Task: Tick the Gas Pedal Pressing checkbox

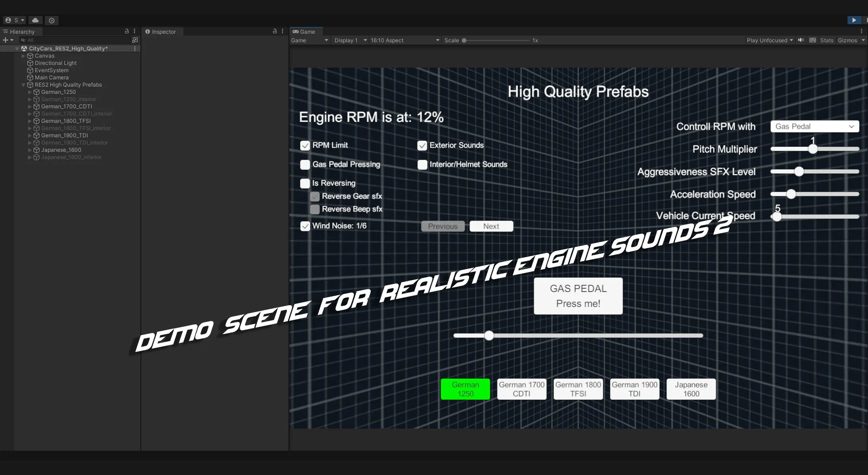Action: coord(305,165)
